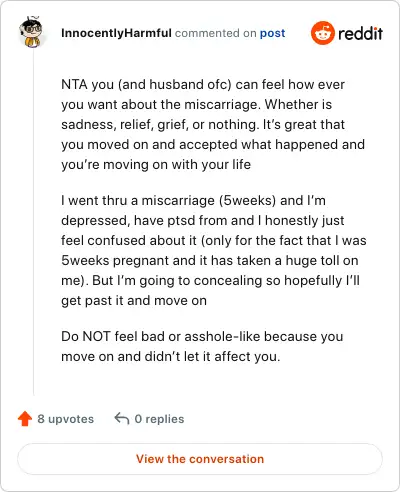The image size is (400, 492).
Task: Open the blue "post" link
Action: (x=272, y=33)
